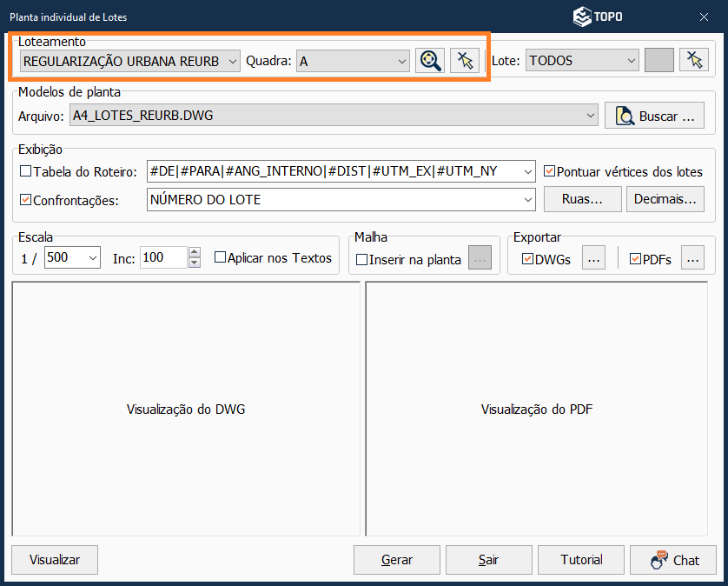Open the Chat support button

pos(672,560)
